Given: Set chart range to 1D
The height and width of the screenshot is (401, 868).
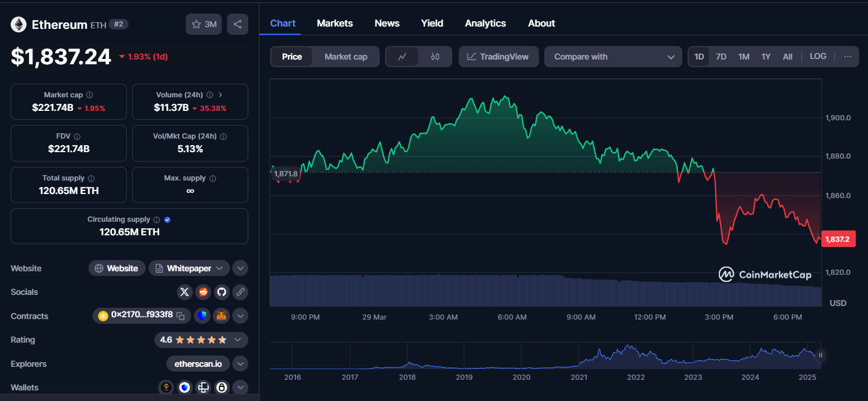Looking at the screenshot, I should point(699,57).
